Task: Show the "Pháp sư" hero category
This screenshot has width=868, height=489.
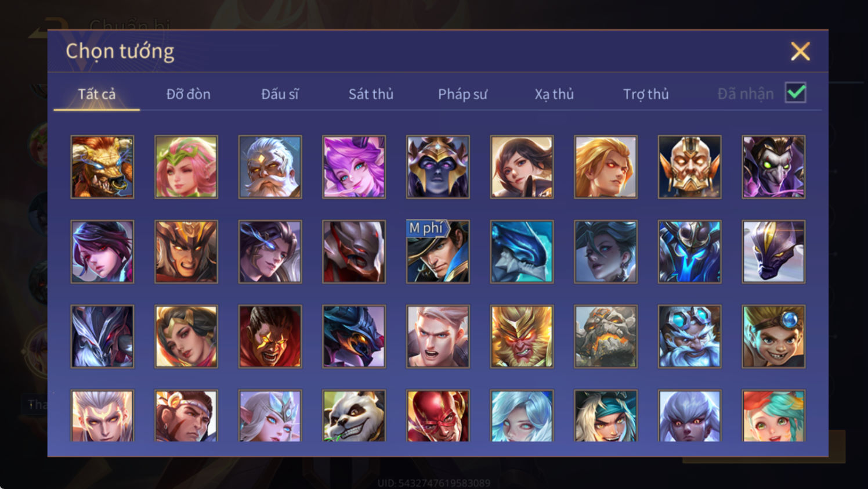Action: [462, 94]
